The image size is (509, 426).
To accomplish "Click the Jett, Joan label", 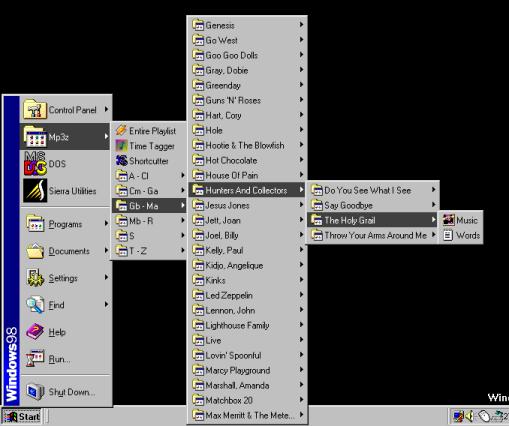I will pyautogui.click(x=223, y=220).
